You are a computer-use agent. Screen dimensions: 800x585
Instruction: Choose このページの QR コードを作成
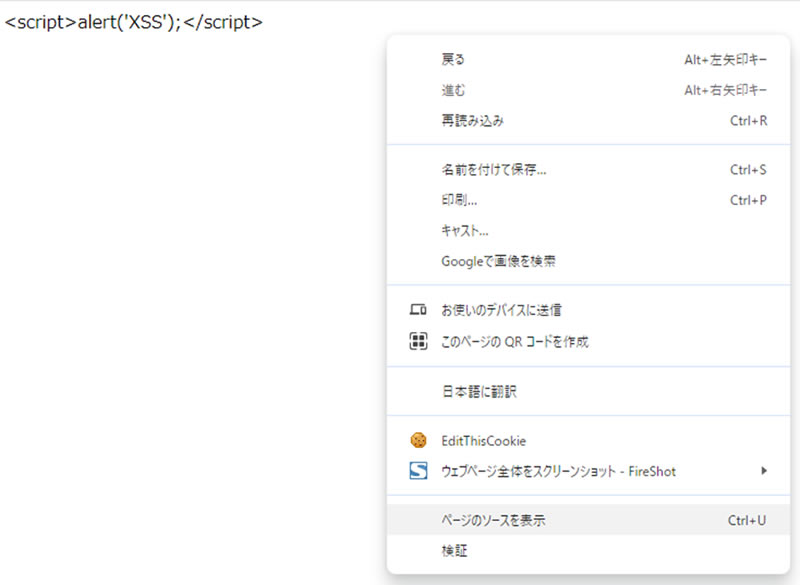[x=588, y=341]
